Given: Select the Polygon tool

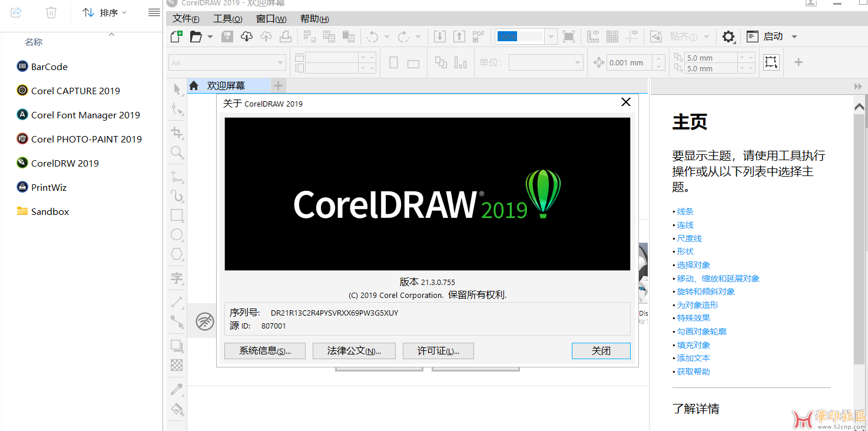Looking at the screenshot, I should point(177,254).
